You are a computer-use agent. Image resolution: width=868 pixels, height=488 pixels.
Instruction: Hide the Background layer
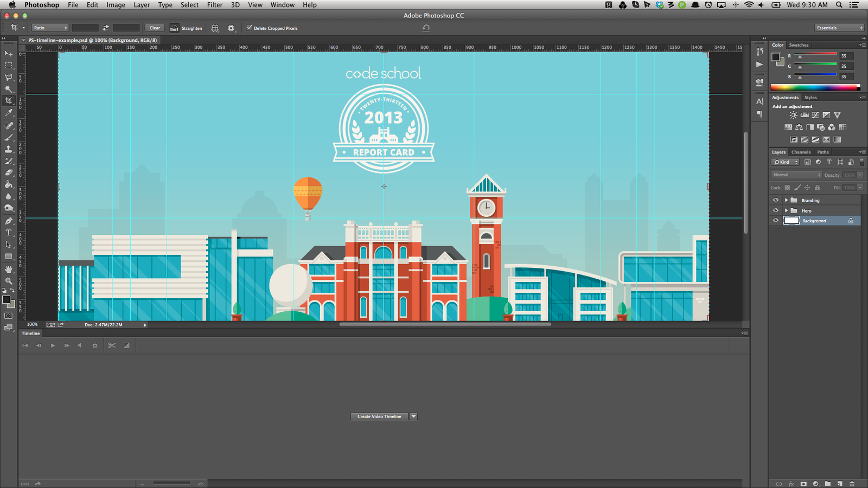point(776,221)
